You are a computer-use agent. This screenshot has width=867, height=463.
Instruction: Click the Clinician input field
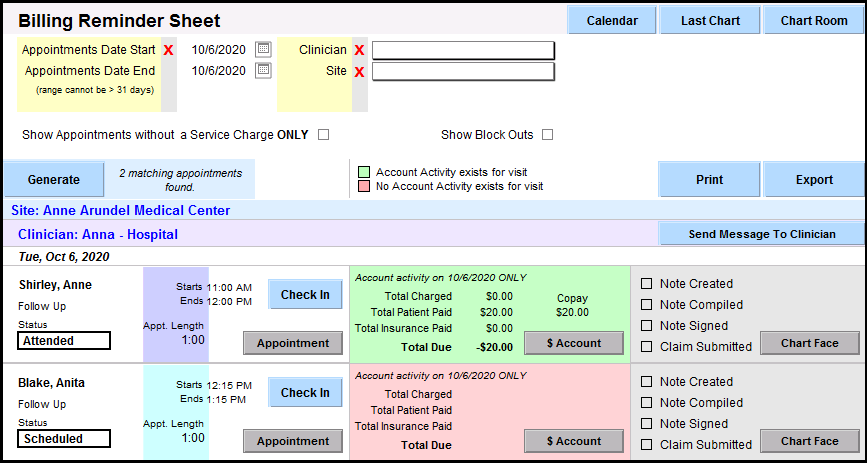(x=463, y=50)
